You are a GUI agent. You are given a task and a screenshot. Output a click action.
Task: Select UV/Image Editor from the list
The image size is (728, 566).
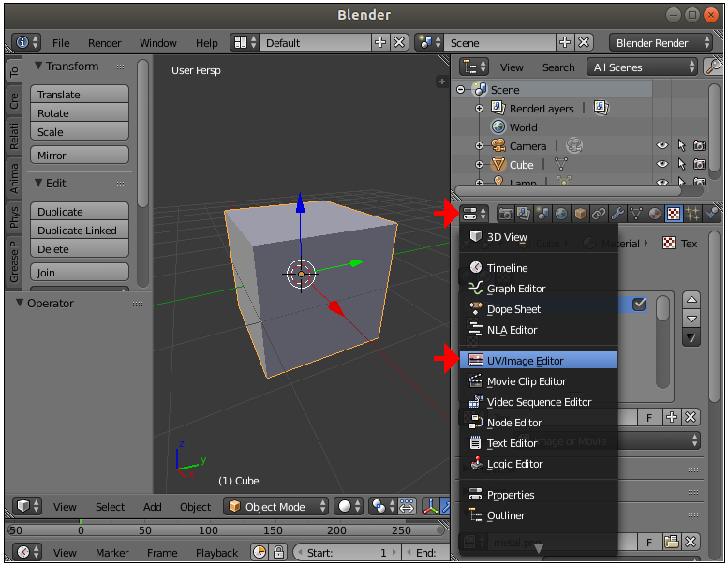(539, 361)
